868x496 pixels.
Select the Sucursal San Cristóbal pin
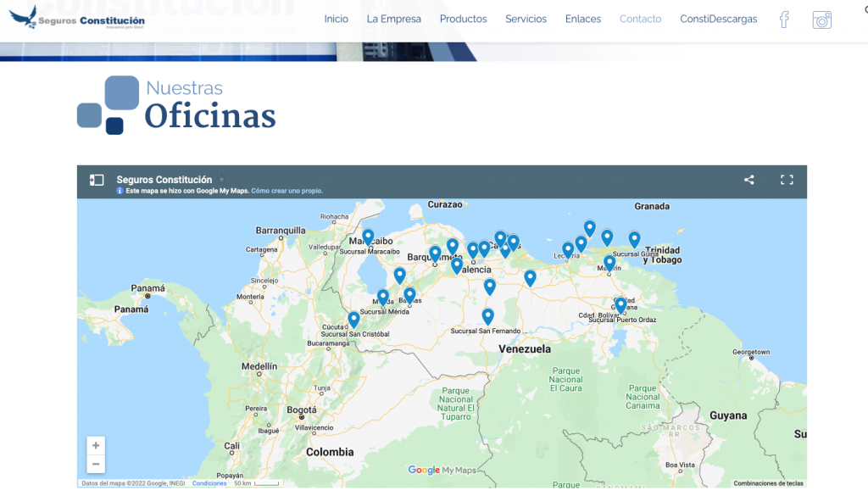pyautogui.click(x=353, y=319)
